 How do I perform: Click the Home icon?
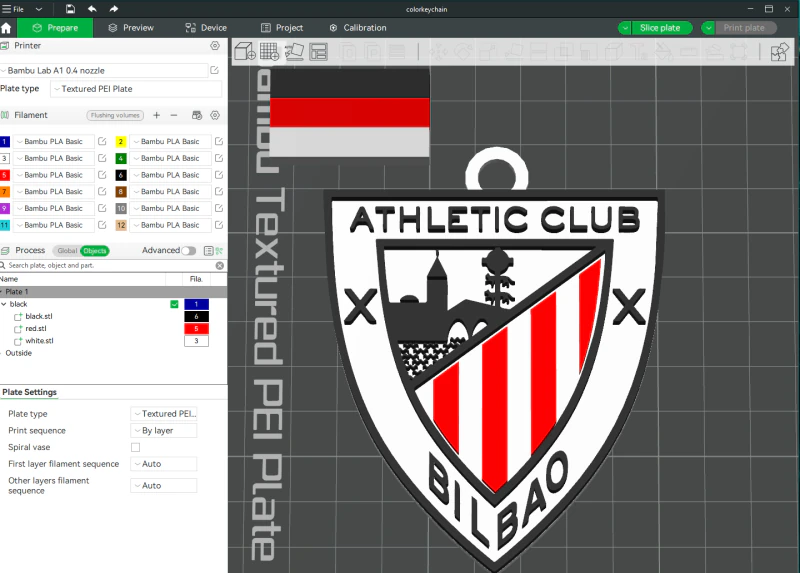pyautogui.click(x=6, y=28)
